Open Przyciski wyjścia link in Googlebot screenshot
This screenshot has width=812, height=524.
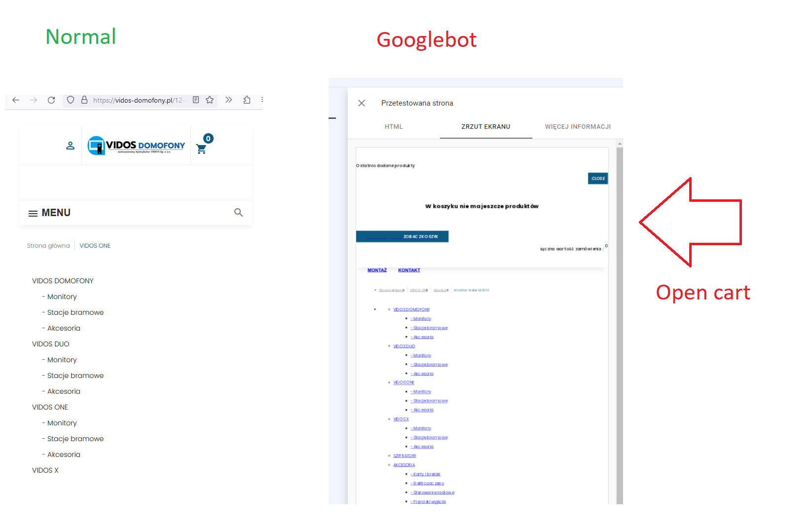428,502
